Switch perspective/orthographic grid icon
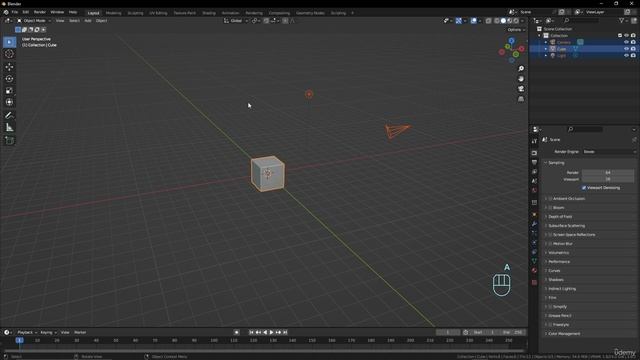 click(521, 99)
